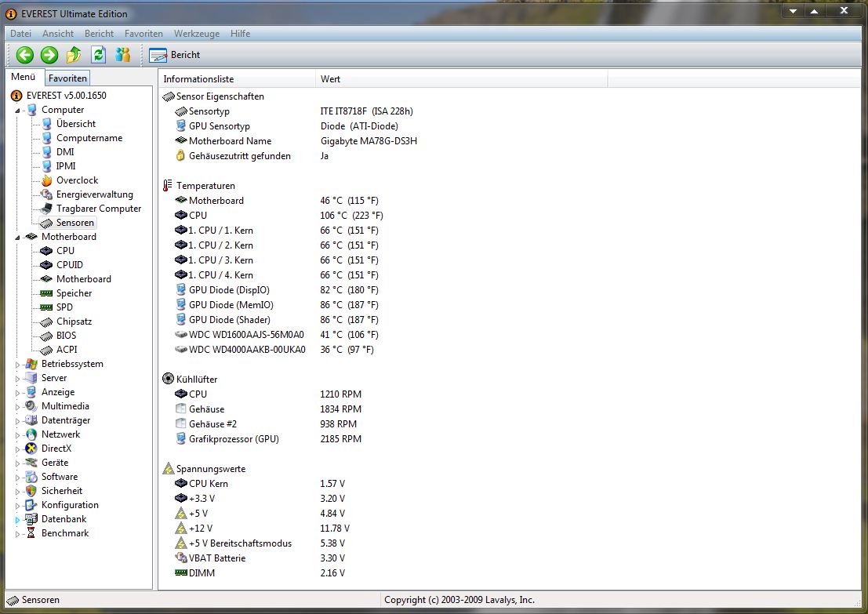Screen dimensions: 868x614
Task: Switch to the Menü tab
Action: (x=24, y=77)
